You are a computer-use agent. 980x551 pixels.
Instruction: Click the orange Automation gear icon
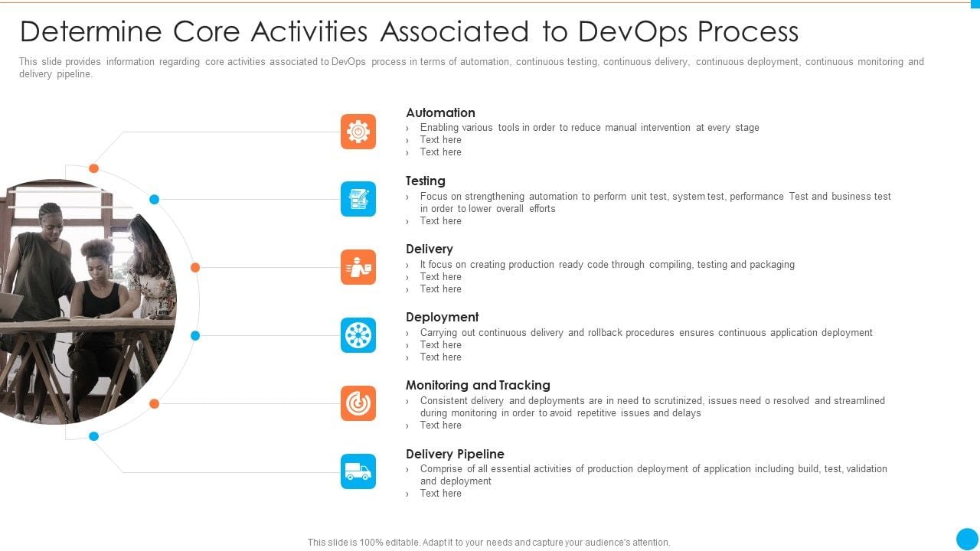pos(358,132)
